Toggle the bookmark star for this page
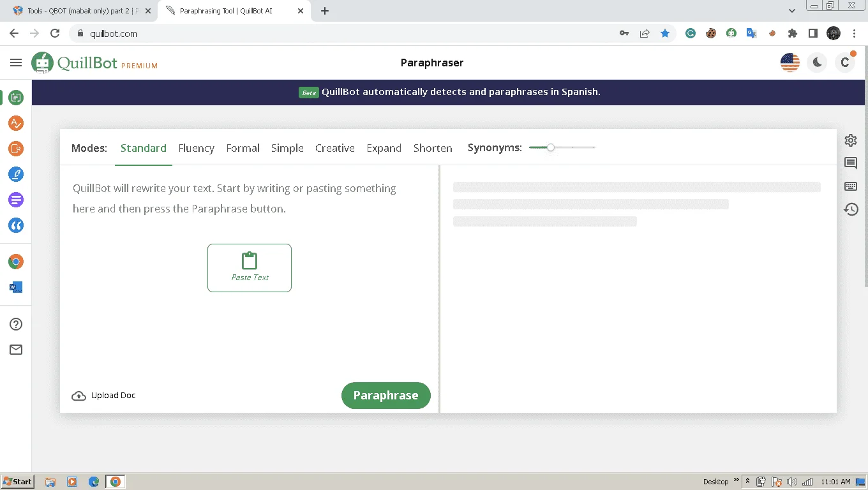The image size is (868, 490). pyautogui.click(x=665, y=33)
